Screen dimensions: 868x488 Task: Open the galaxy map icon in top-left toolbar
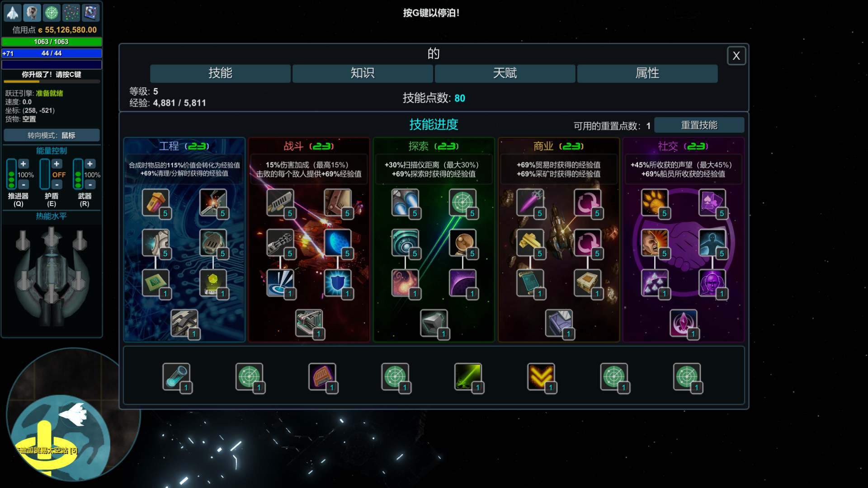click(71, 13)
